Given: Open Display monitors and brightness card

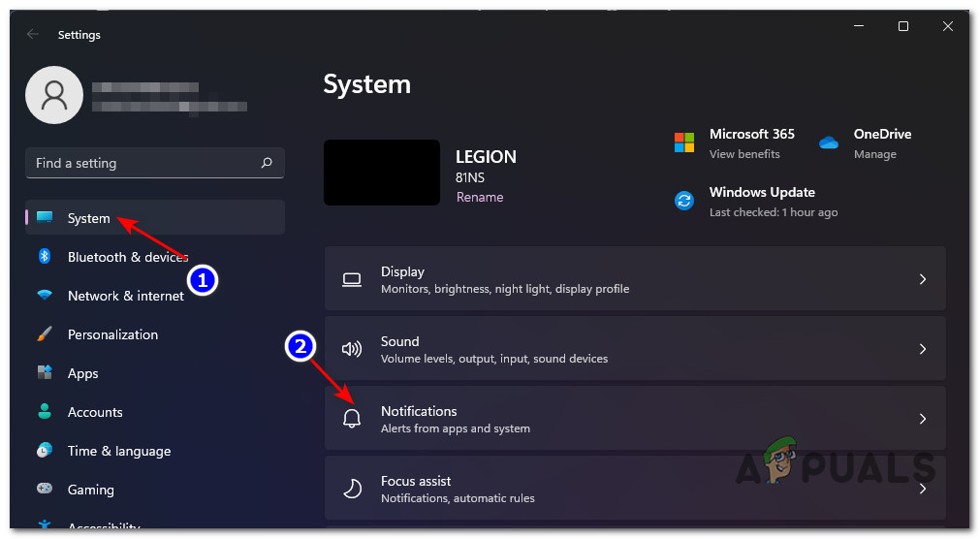Looking at the screenshot, I should coord(635,279).
